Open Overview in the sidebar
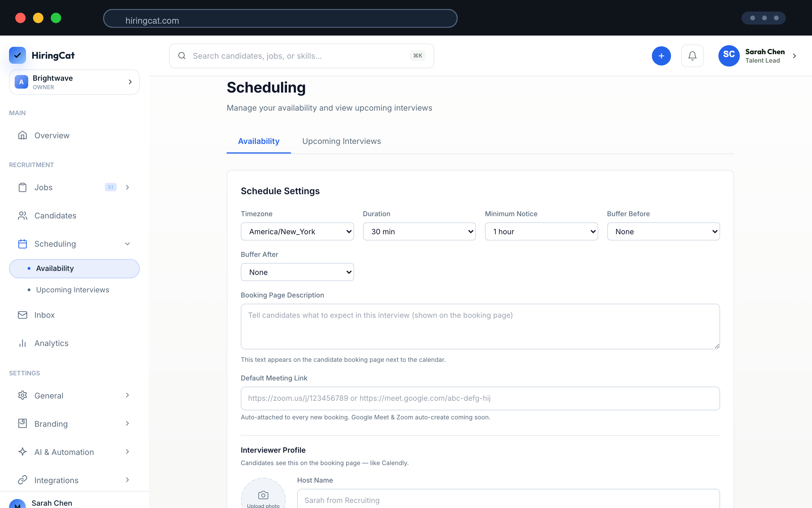812x508 pixels. click(x=74, y=135)
